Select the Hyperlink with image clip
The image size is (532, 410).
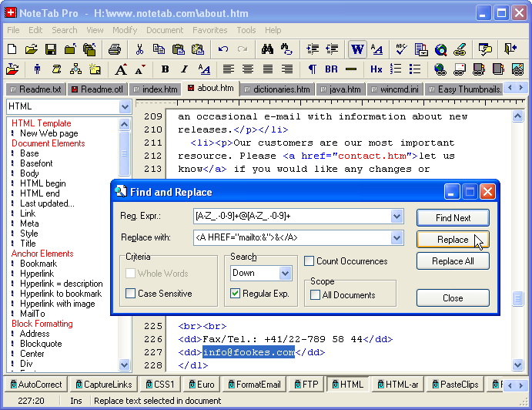57,304
